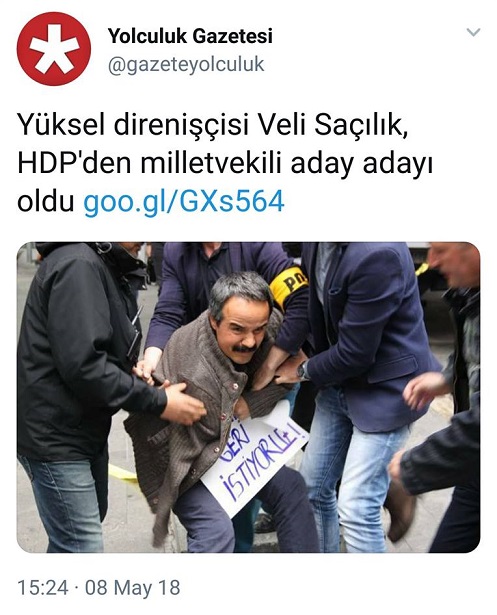Open the Yolculuk Gazetesi display name
This screenshot has height=615, width=497.
tap(190, 36)
